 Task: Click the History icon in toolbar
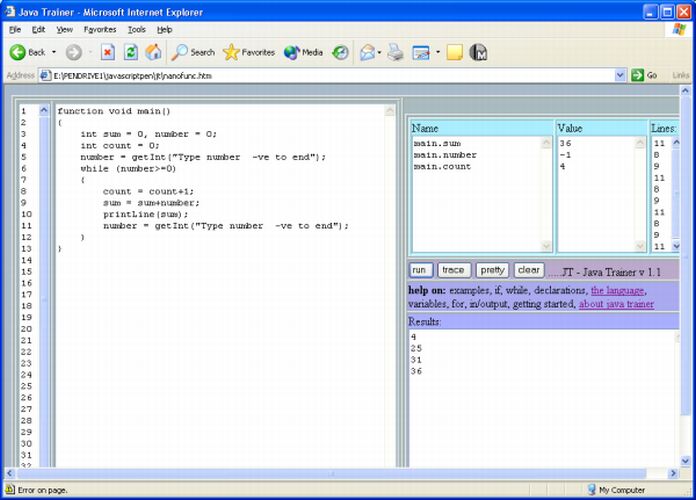341,52
